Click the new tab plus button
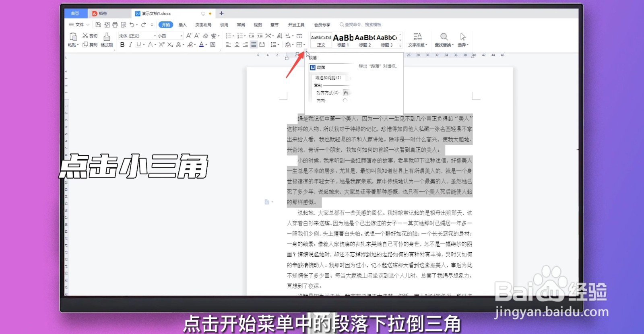Viewport: 644px width, 334px height. (221, 13)
